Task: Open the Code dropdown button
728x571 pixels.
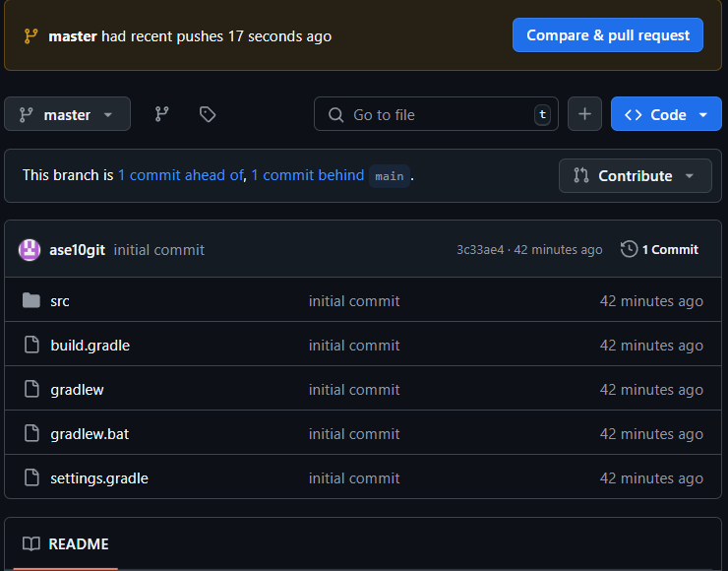Action: [x=666, y=114]
